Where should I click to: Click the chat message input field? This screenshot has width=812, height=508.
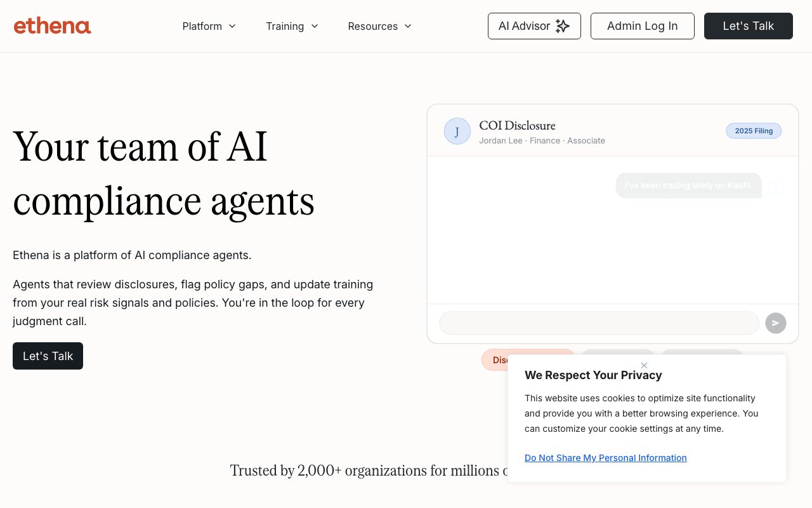click(x=599, y=323)
